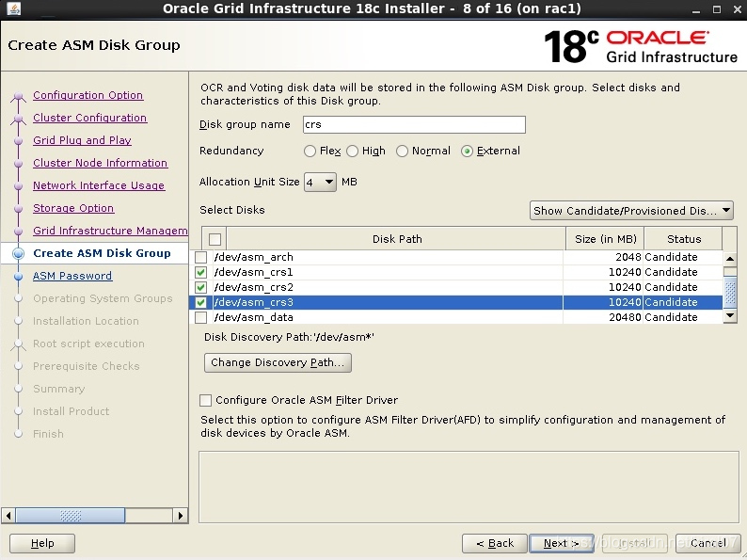Click the disk list scroll up arrow

[730, 259]
